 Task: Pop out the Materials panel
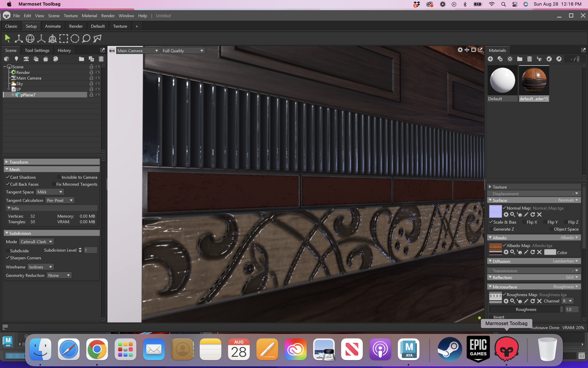(x=583, y=50)
